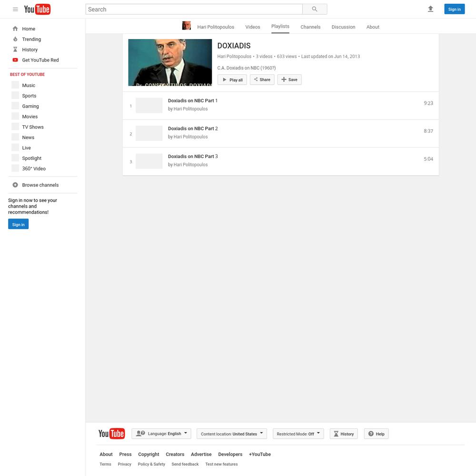Click the DOXIADIS playlist thumbnail
Image resolution: width=476 pixels, height=476 pixels.
170,62
